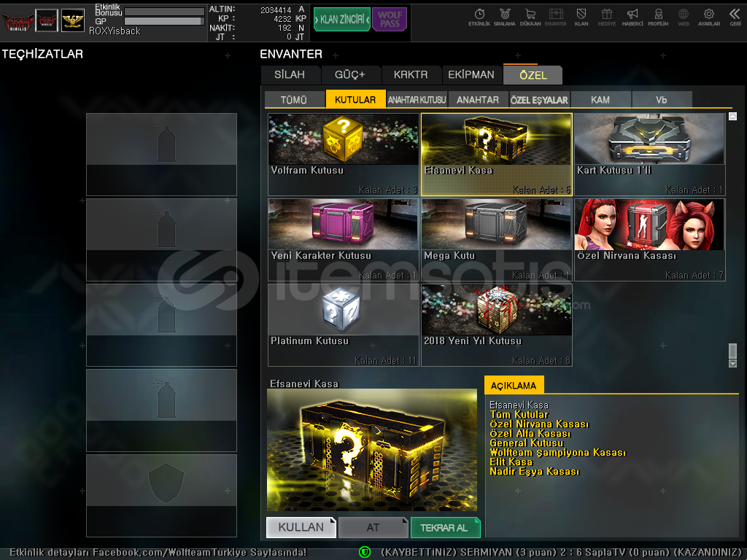Click the Facebook event details ticker text
This screenshot has height=560, width=747.
point(158,553)
